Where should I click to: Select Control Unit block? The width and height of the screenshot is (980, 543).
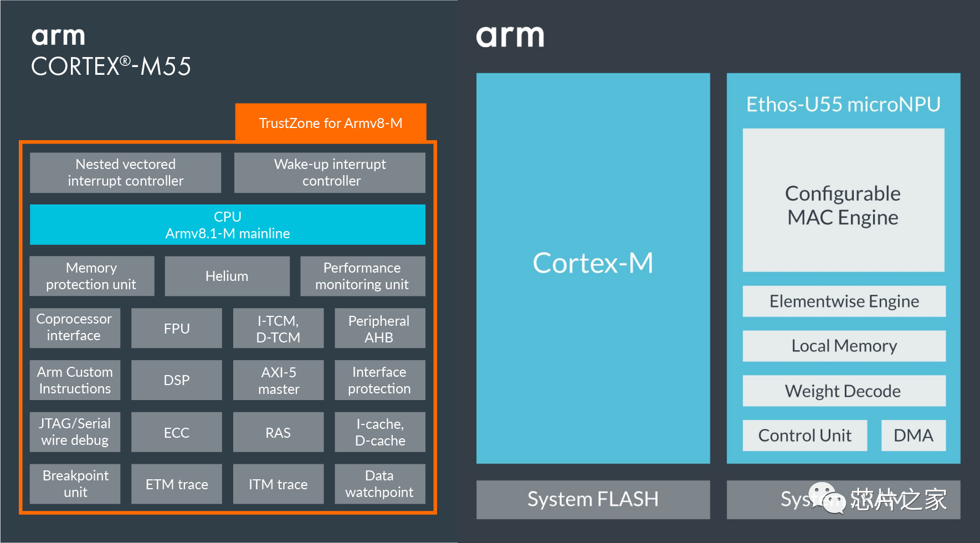[805, 435]
